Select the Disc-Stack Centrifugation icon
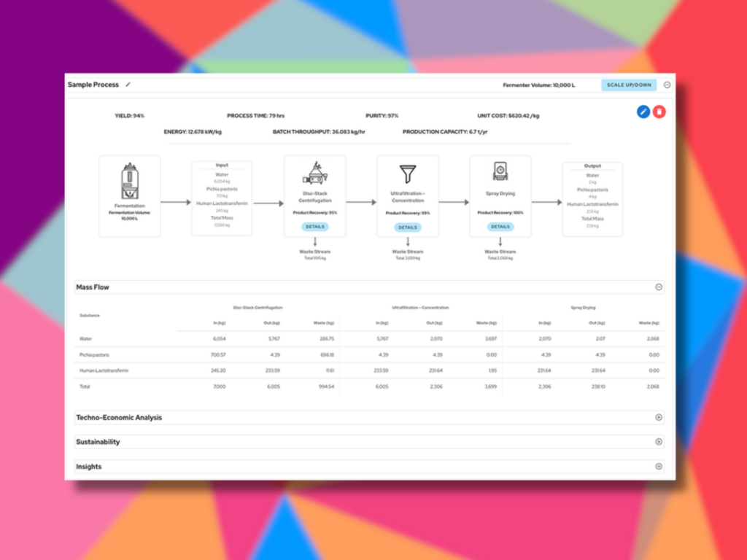747x560 pixels. (x=314, y=174)
